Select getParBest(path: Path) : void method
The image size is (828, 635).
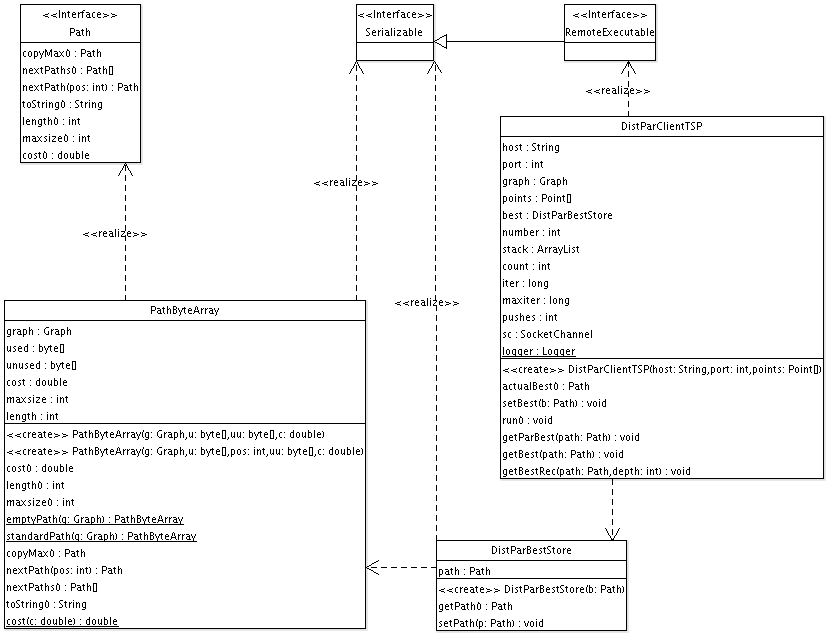pyautogui.click(x=571, y=438)
